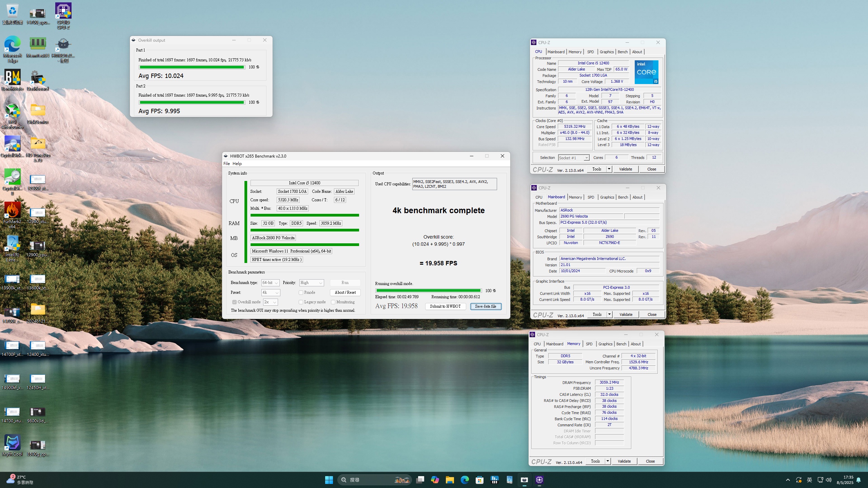The image size is (868, 488).
Task: Switch to the Bench tab in the Mainboard CPU-Z window
Action: (x=623, y=197)
